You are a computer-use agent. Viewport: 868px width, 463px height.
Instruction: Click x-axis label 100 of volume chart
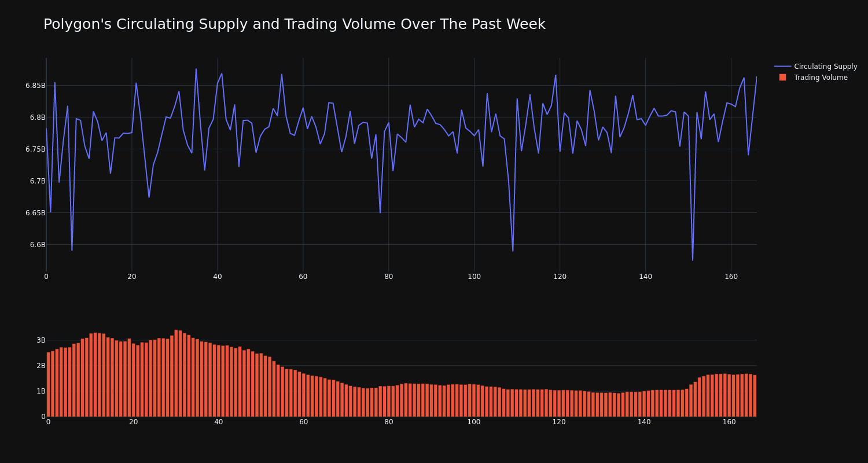[474, 422]
